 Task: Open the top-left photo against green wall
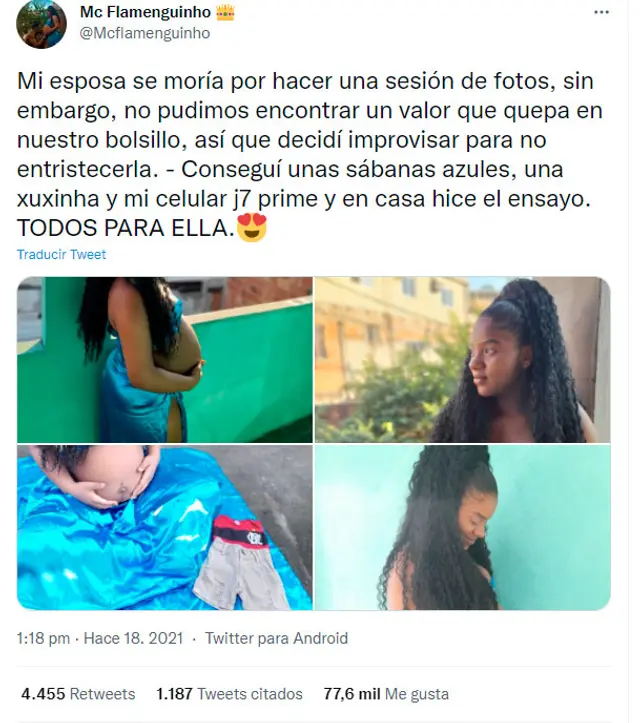click(x=165, y=360)
